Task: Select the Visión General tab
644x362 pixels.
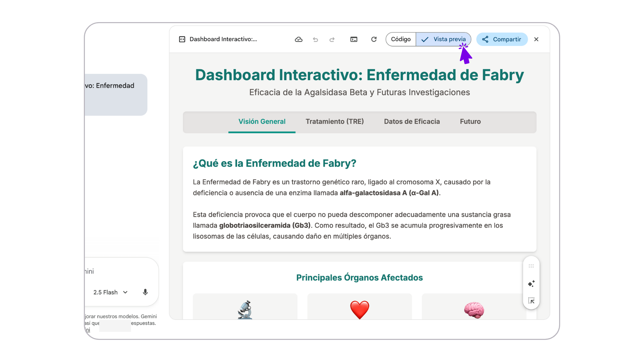Action: pos(262,121)
